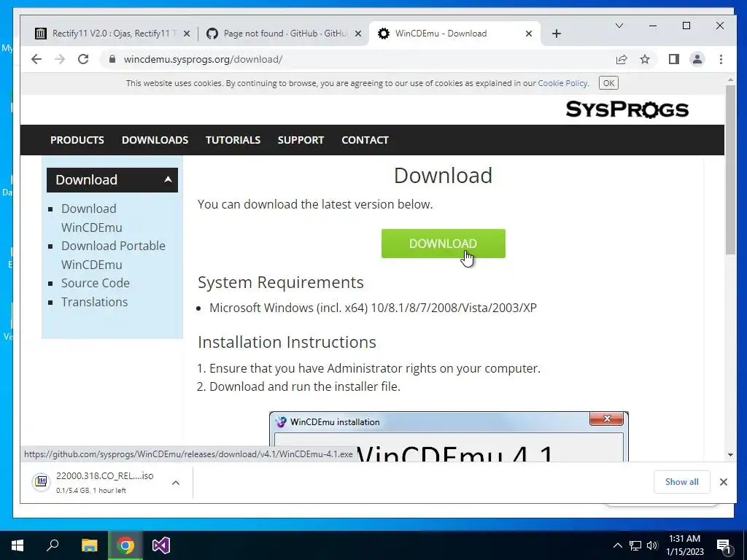Viewport: 747px width, 560px height.
Task: Open the 22000.318.CO_REL iso download item
Action: (96, 483)
